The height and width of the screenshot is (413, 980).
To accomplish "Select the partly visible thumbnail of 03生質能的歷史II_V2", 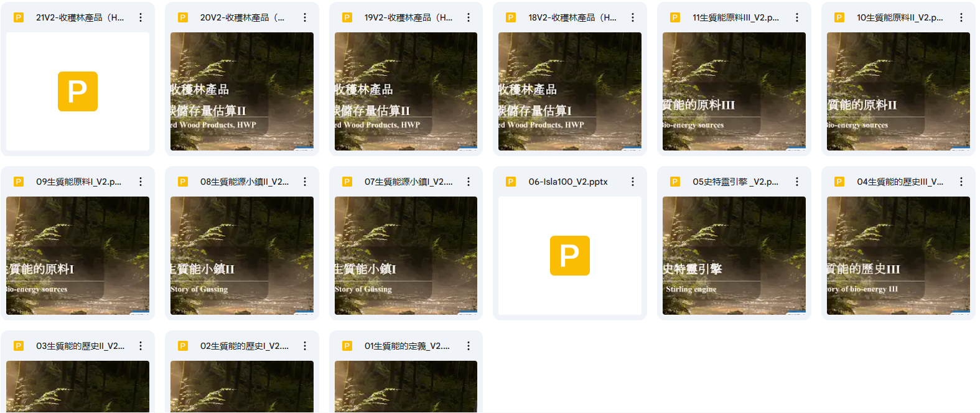I will 78,387.
